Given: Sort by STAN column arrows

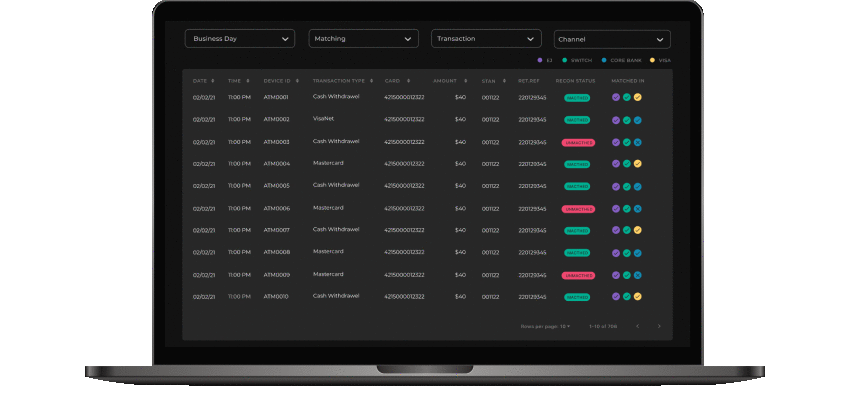Looking at the screenshot, I should (504, 81).
